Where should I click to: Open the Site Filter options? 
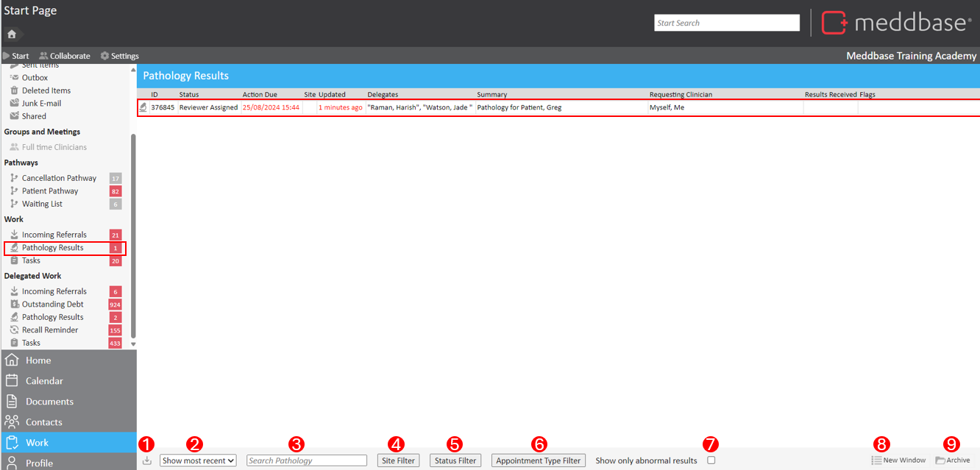point(398,460)
